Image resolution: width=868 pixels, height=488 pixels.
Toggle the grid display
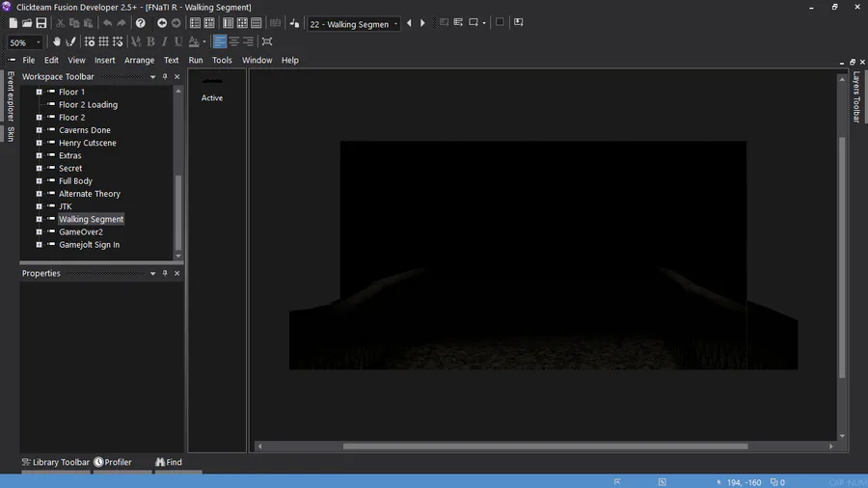click(x=103, y=41)
